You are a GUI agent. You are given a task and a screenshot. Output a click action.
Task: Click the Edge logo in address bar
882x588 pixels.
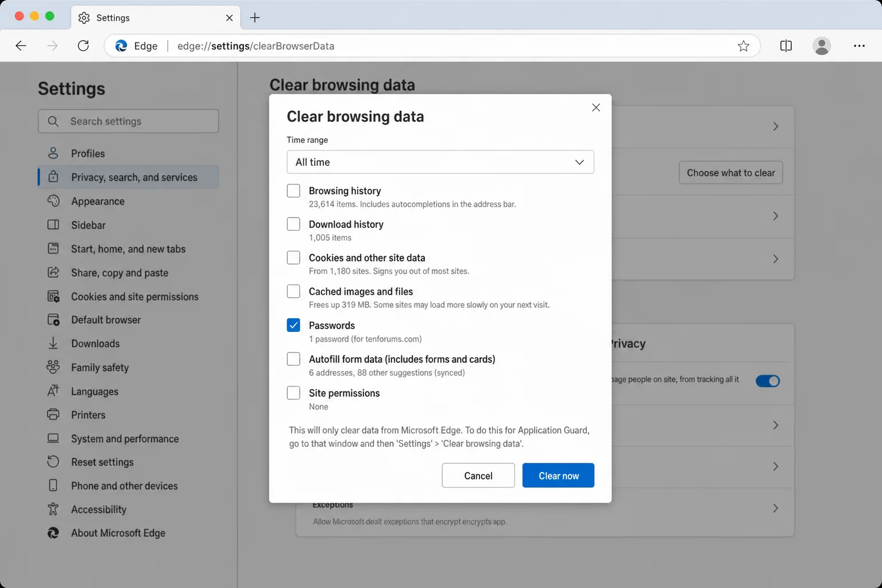[x=121, y=46]
